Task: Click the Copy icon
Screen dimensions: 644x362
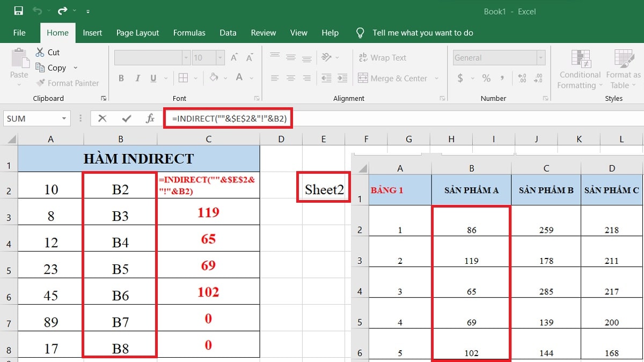Action: point(41,68)
